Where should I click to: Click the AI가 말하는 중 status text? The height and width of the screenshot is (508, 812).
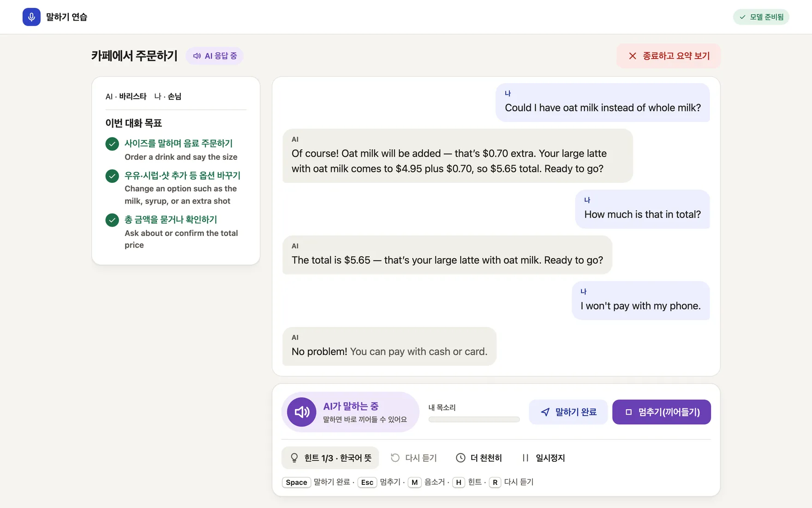(351, 406)
